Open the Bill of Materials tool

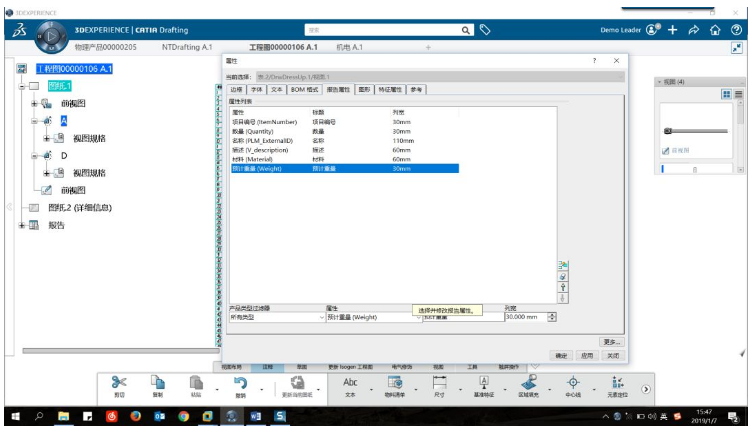click(395, 383)
